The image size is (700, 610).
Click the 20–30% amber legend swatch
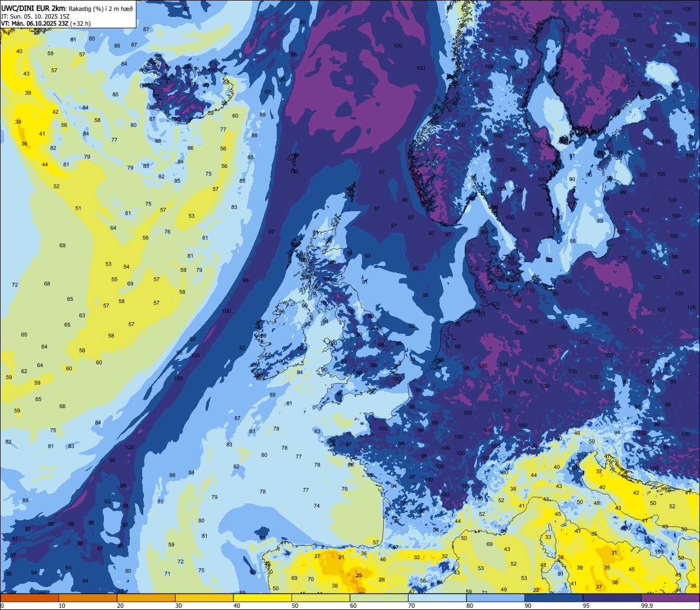[x=146, y=598]
